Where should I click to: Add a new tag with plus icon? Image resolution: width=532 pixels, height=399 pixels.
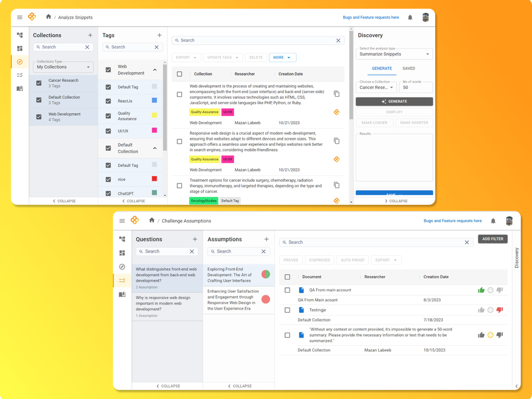click(x=160, y=35)
